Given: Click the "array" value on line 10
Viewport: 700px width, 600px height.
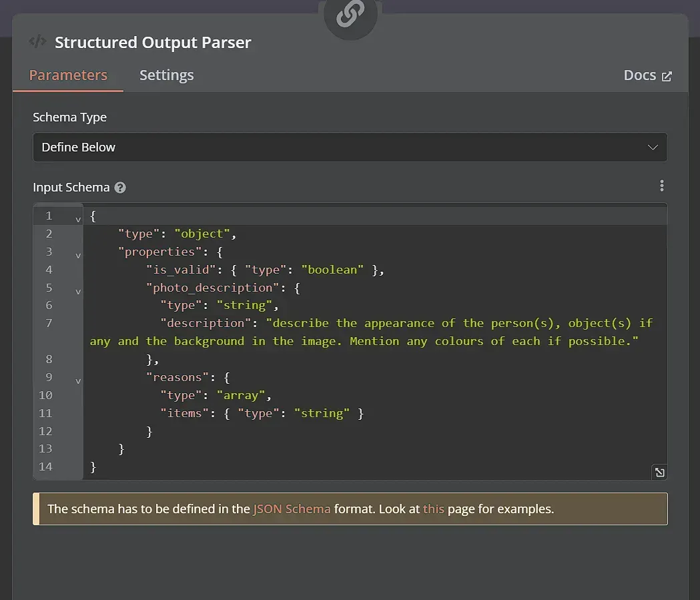Looking at the screenshot, I should [241, 396].
